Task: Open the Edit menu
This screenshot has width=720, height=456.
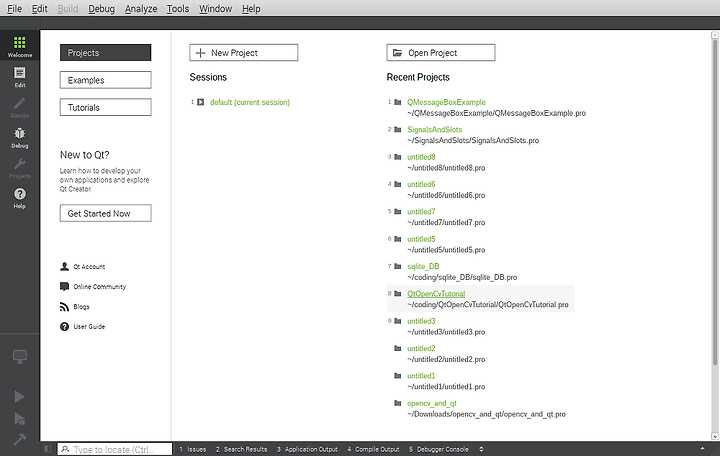Action: point(39,9)
